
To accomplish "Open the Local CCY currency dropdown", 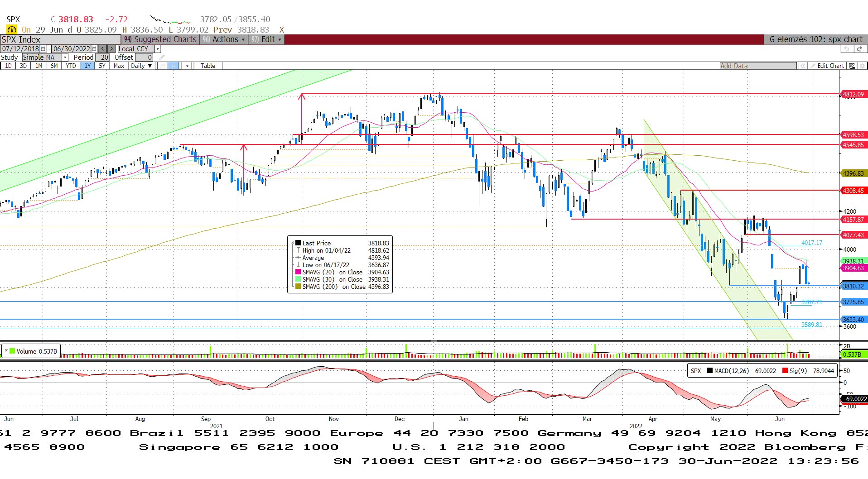I will 158,49.
